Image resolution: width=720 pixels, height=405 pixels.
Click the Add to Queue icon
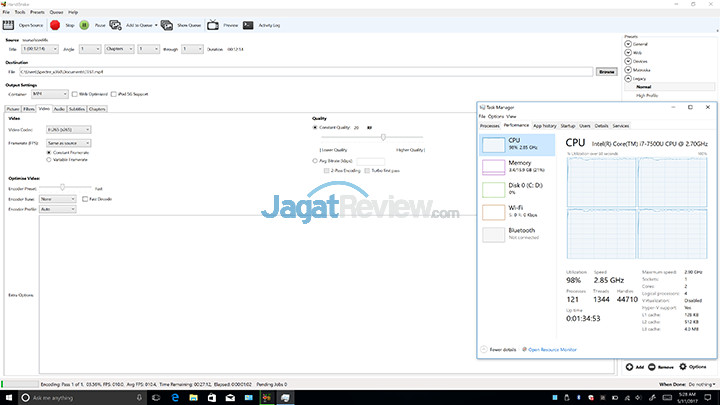point(115,25)
